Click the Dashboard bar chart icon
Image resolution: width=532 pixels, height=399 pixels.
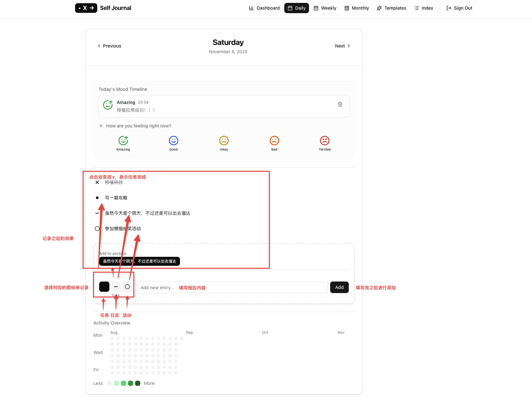(252, 8)
